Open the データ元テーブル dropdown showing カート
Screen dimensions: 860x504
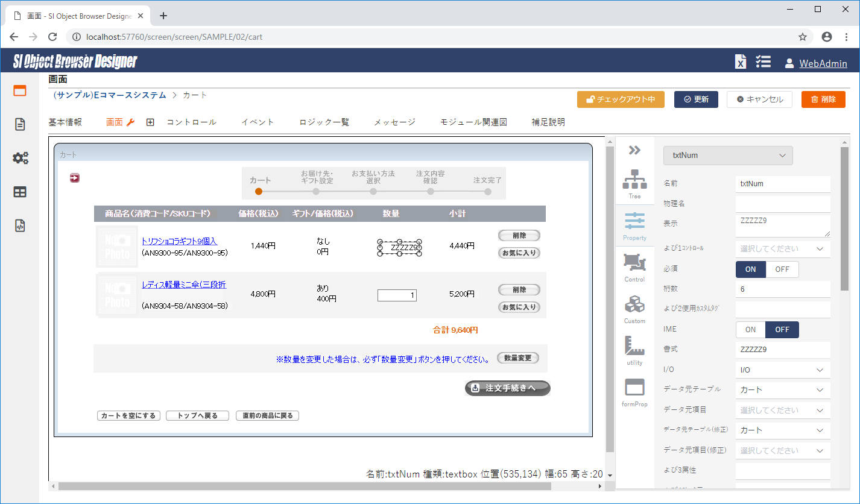click(782, 389)
